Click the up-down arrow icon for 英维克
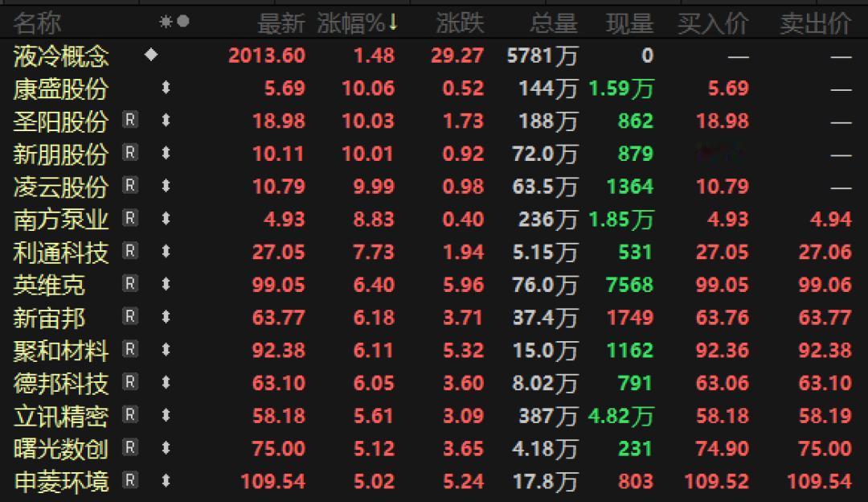Viewport: 868px width, 502px height. point(166,284)
